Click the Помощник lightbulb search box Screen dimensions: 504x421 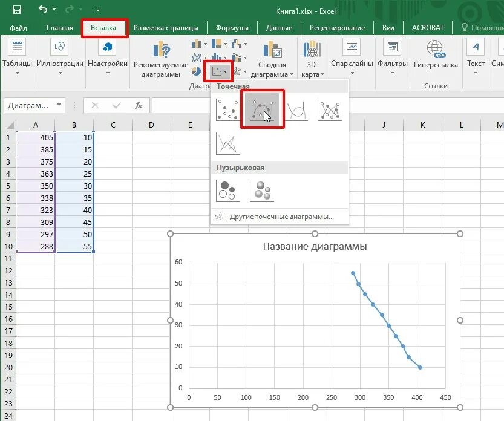[x=482, y=28]
